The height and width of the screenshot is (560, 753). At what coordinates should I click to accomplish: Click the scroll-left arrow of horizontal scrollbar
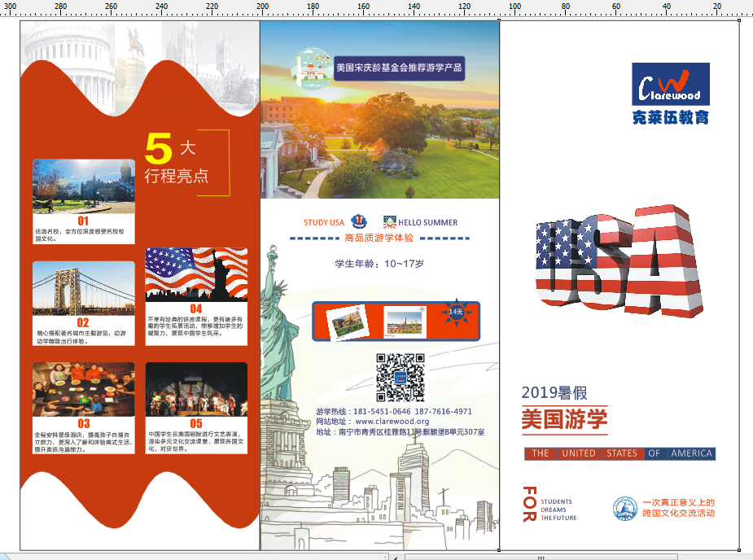(396, 558)
